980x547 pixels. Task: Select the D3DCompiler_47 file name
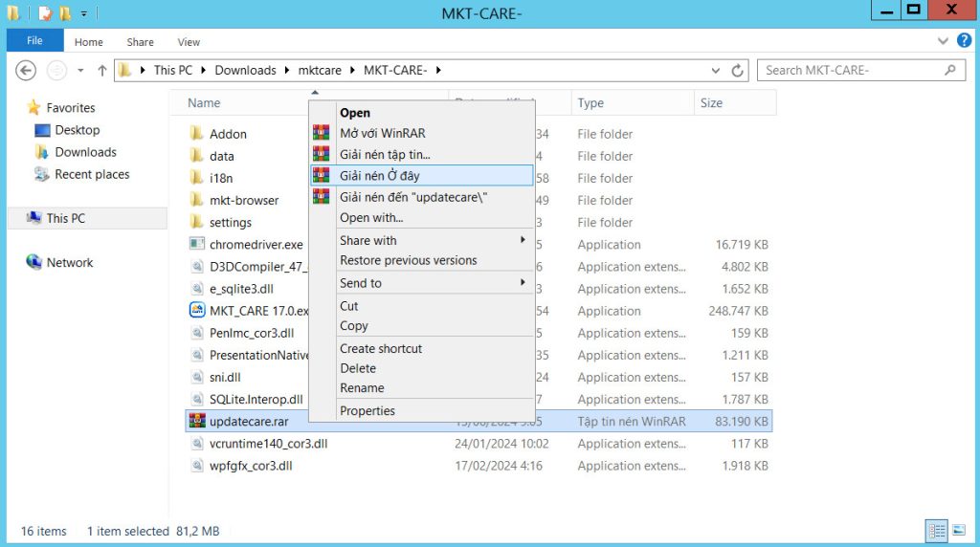[258, 267]
